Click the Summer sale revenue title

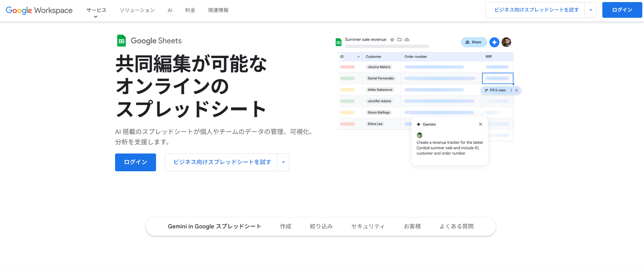(365, 40)
